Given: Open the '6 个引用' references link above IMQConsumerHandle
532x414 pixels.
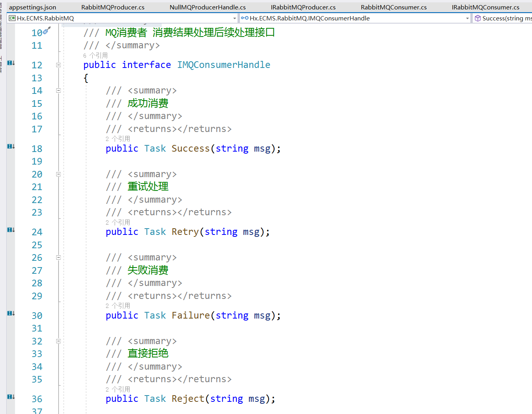Looking at the screenshot, I should coord(95,55).
